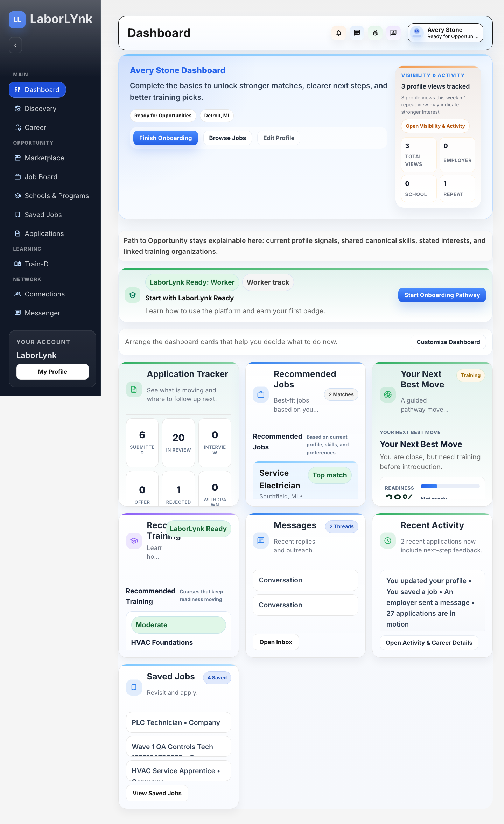Click the Browse Jobs button
Image resolution: width=504 pixels, height=824 pixels.
(227, 138)
